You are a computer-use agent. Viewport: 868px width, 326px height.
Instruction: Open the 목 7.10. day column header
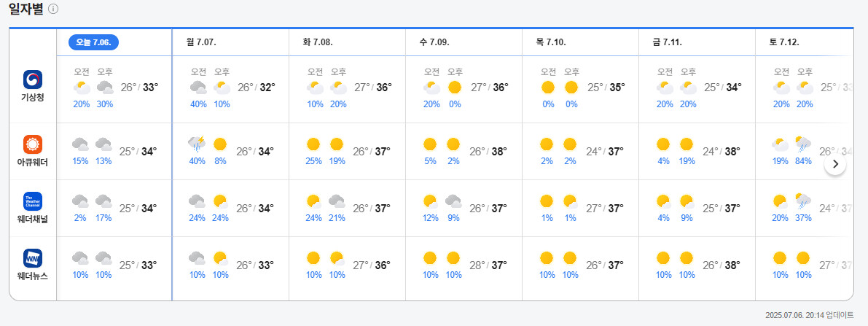[551, 42]
